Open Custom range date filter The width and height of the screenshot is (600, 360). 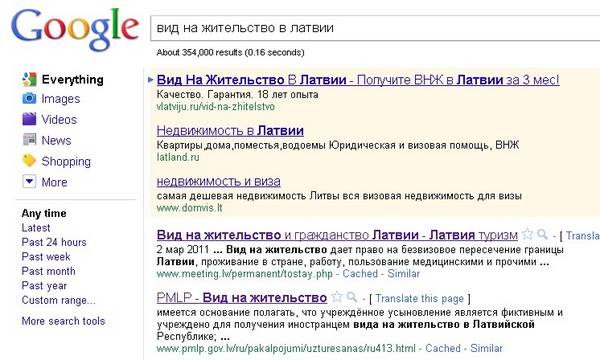click(59, 300)
